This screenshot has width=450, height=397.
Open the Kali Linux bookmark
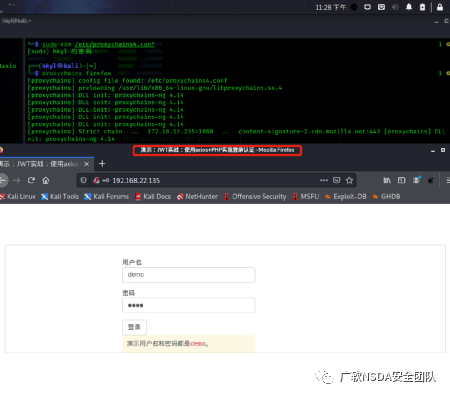tap(18, 197)
